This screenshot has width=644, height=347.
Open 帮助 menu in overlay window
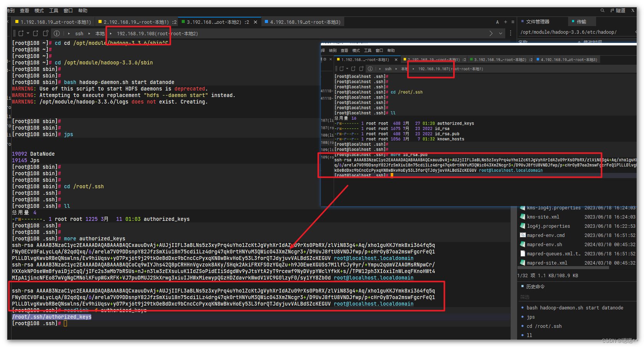[x=391, y=51]
